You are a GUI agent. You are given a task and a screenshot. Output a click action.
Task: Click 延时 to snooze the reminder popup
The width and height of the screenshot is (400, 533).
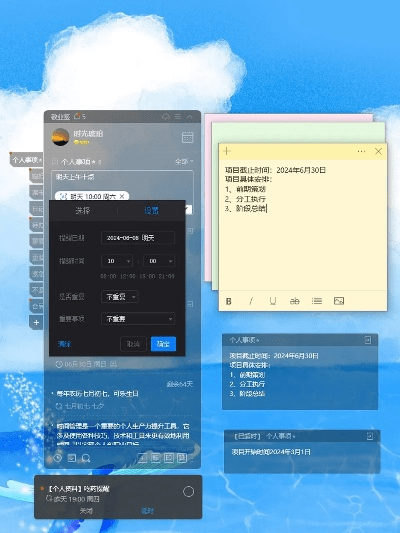click(x=147, y=511)
